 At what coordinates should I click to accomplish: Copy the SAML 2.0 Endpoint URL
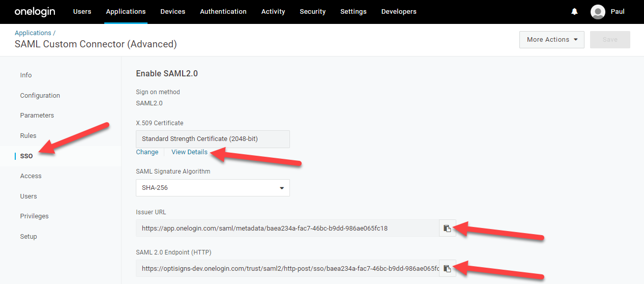click(447, 269)
